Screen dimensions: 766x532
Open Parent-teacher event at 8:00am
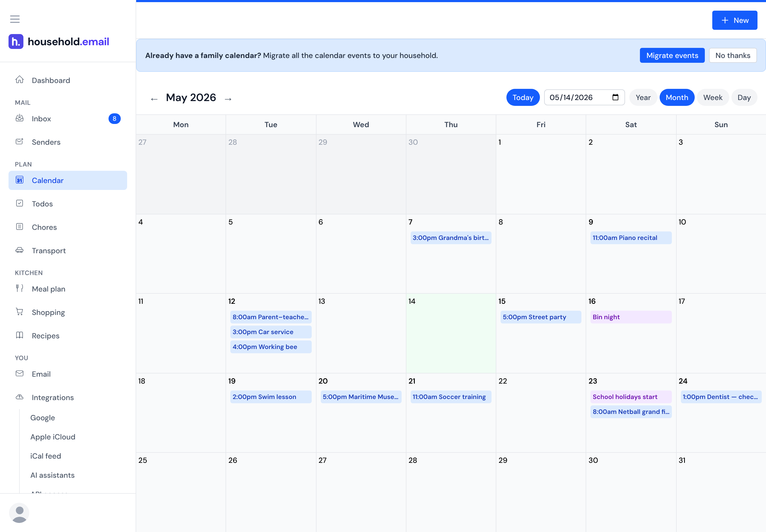click(x=271, y=317)
